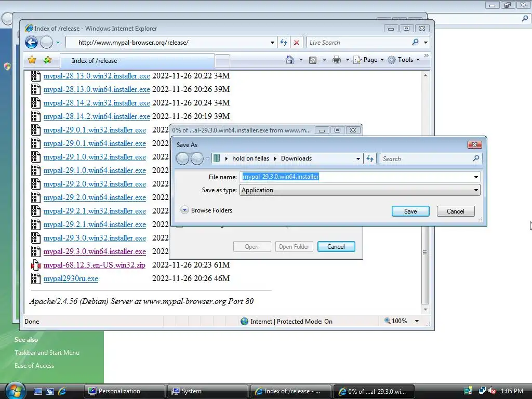This screenshot has width=532, height=399.
Task: Click the red Stop loading icon
Action: click(x=297, y=43)
